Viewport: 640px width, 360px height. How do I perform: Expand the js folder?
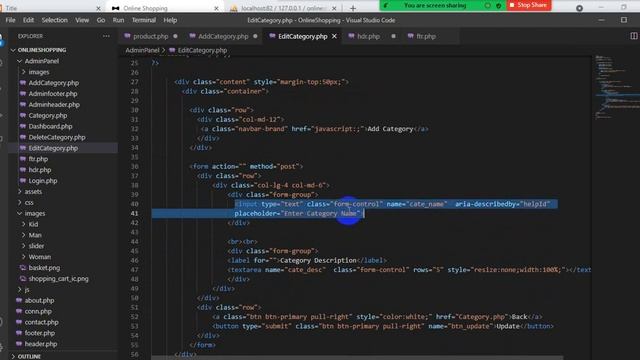coord(20,289)
